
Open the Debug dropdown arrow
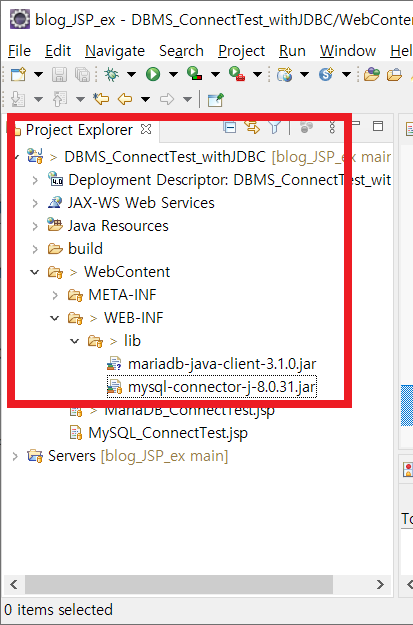(131, 74)
